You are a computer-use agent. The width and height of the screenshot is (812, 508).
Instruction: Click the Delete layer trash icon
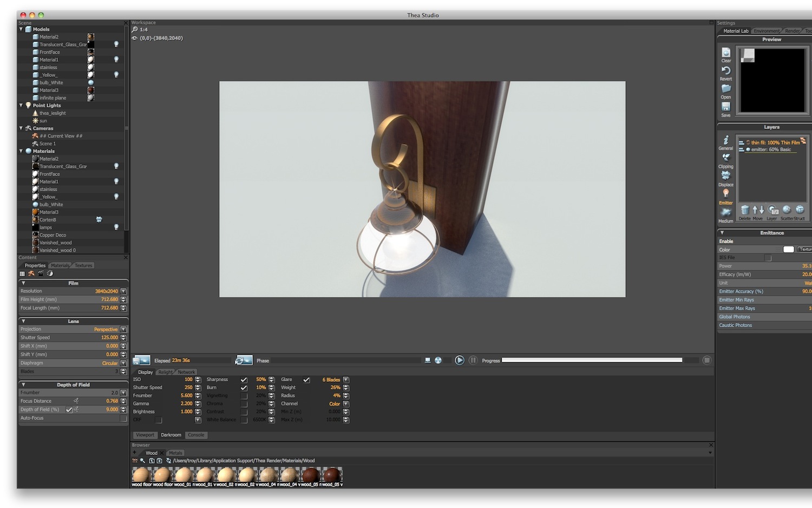click(745, 210)
